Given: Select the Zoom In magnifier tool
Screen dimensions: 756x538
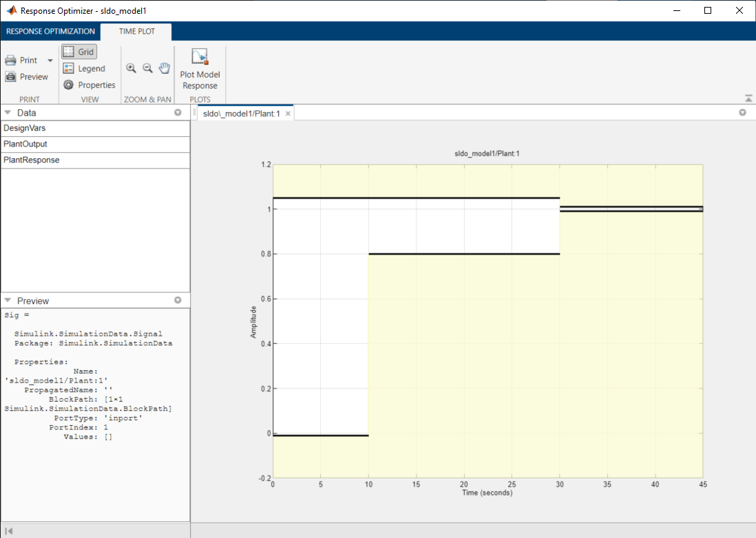Looking at the screenshot, I should (x=131, y=68).
